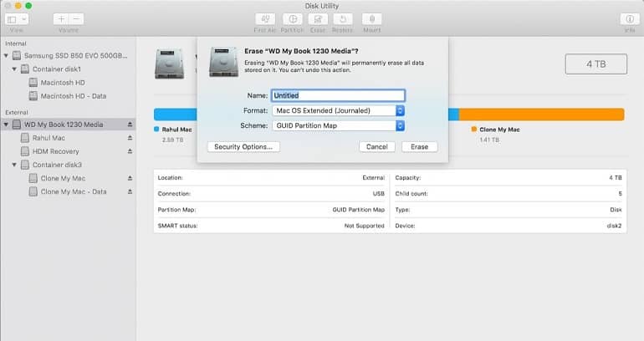Eject the Clone My Mac volume
The image size is (644, 341).
(x=130, y=178)
